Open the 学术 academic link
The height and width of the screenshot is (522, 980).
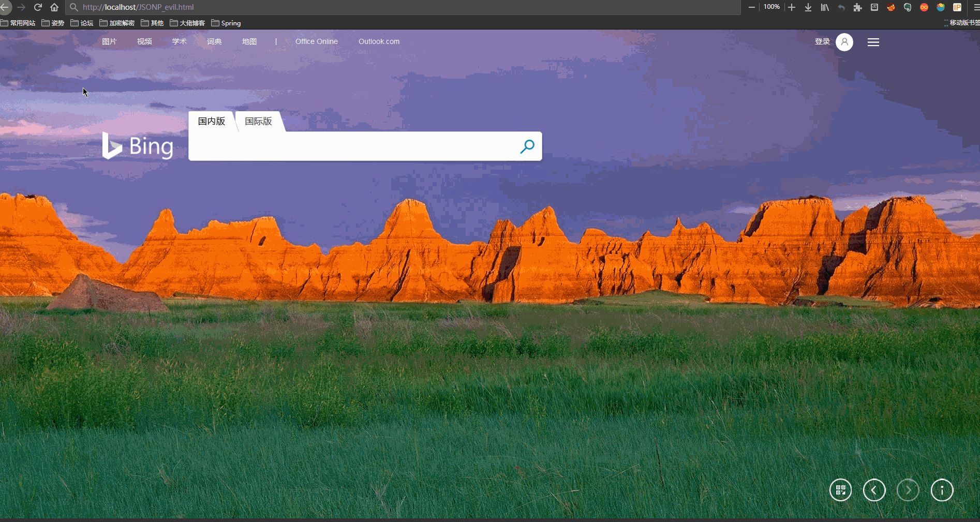click(180, 41)
